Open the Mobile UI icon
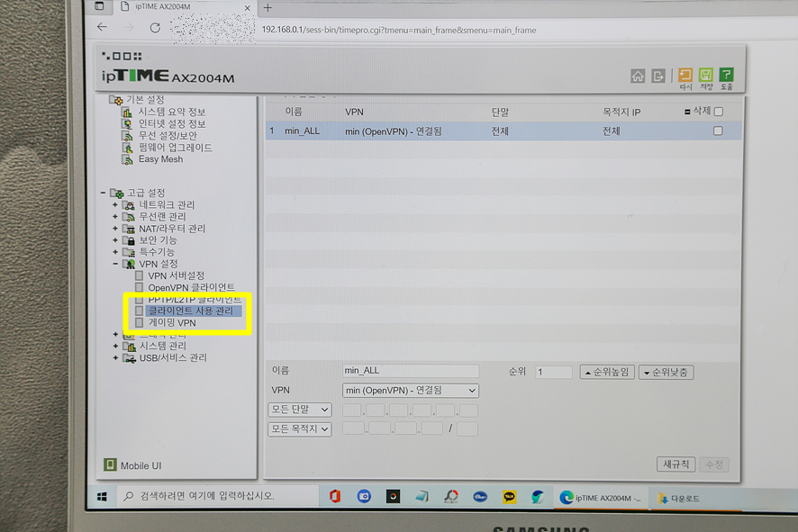798x532 pixels. [x=110, y=464]
